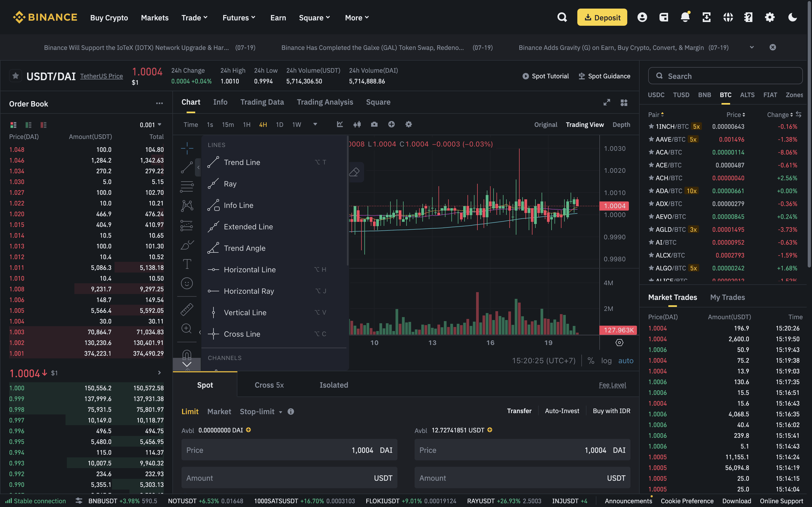Open notifications bell icon
Screen dimensions: 812x507
(x=685, y=17)
